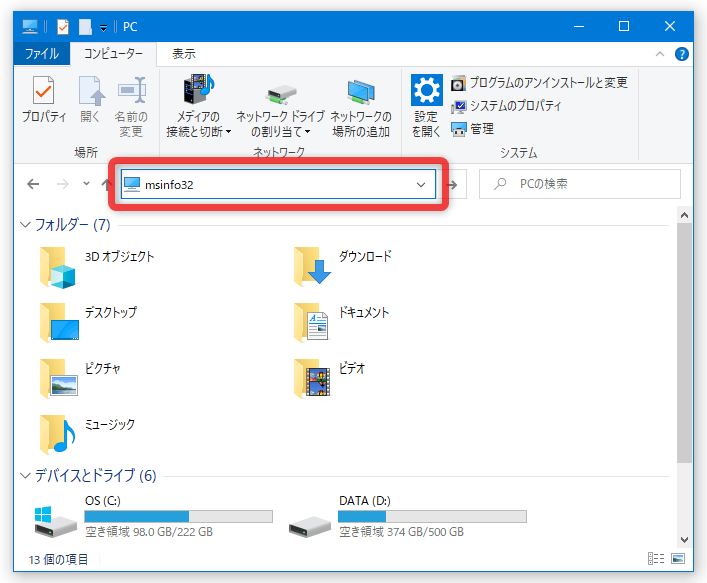The image size is (707, 583).
Task: Switch to details view icon in status bar
Action: pos(656,559)
